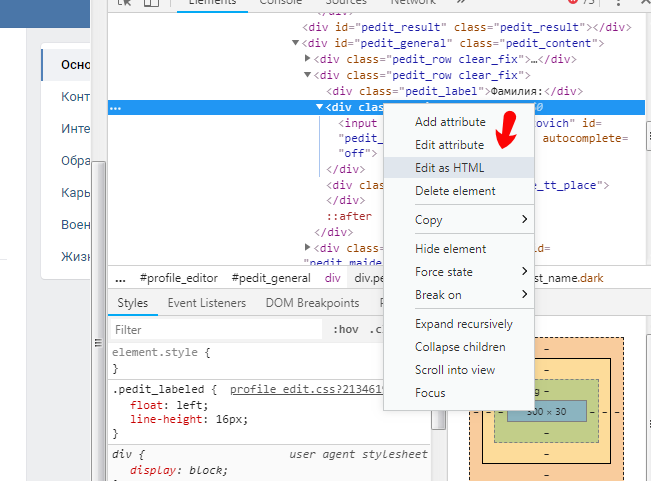Collapse the highlighted selected div node

tap(319, 107)
